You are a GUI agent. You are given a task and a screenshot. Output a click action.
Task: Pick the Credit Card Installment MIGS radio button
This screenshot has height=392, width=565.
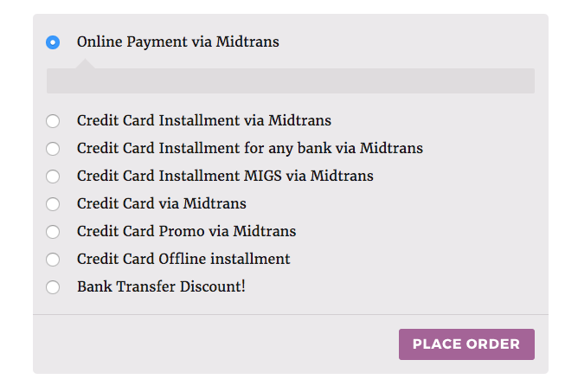(x=54, y=177)
